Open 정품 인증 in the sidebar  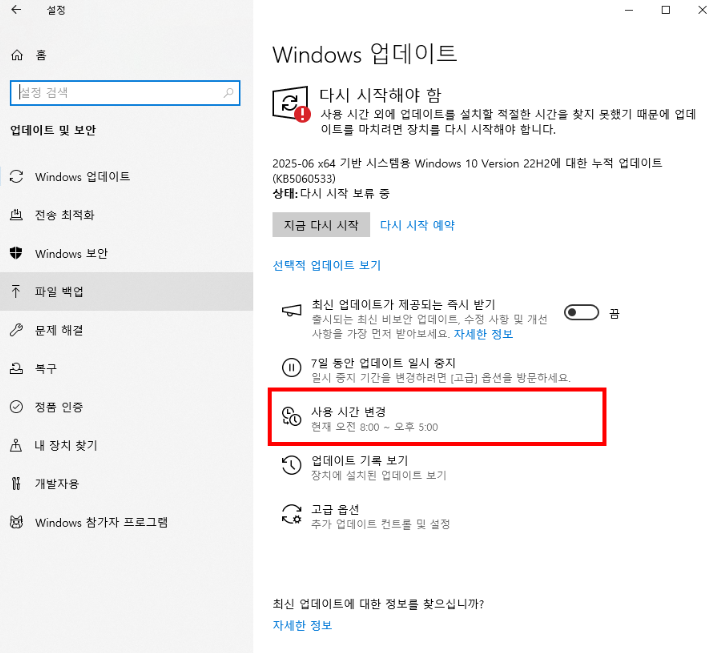[126, 407]
